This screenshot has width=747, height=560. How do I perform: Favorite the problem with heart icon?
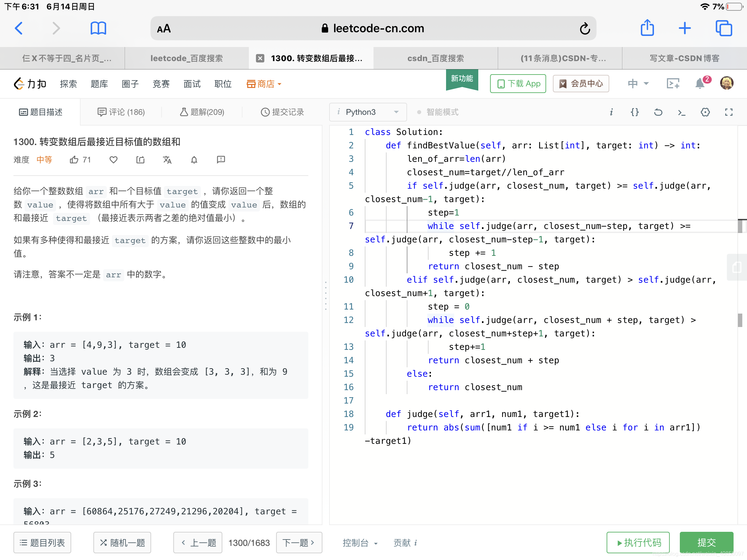click(114, 160)
